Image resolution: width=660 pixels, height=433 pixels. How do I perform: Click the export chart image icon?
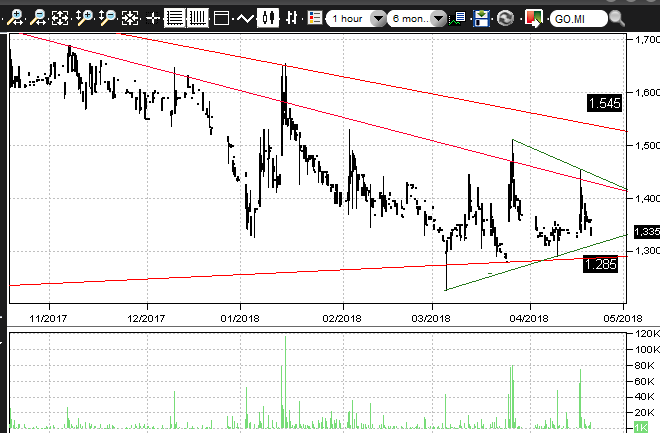click(x=534, y=19)
